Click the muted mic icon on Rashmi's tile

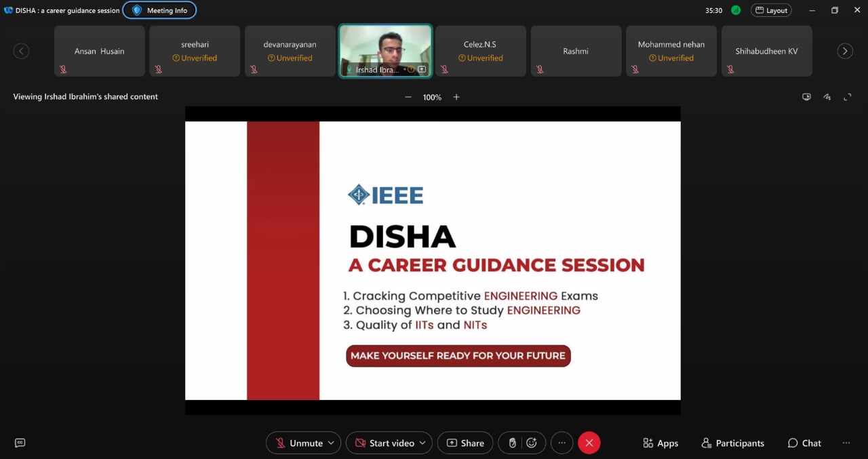click(x=540, y=69)
